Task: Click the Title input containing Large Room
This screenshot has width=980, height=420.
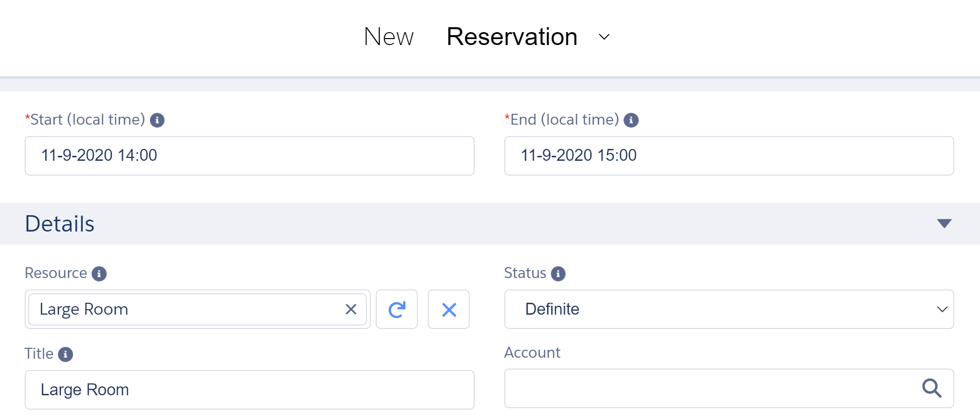Action: pyautogui.click(x=249, y=390)
